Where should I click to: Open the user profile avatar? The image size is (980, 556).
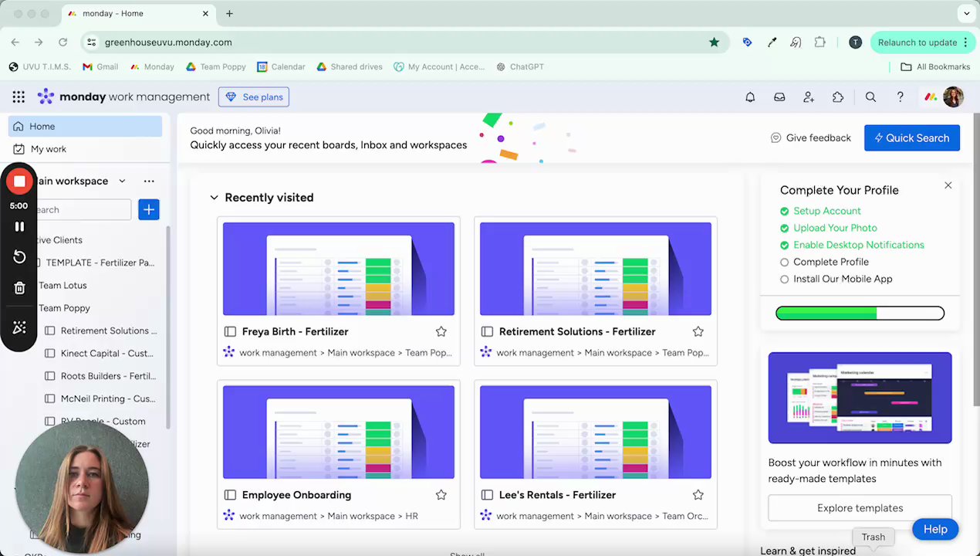pyautogui.click(x=953, y=97)
